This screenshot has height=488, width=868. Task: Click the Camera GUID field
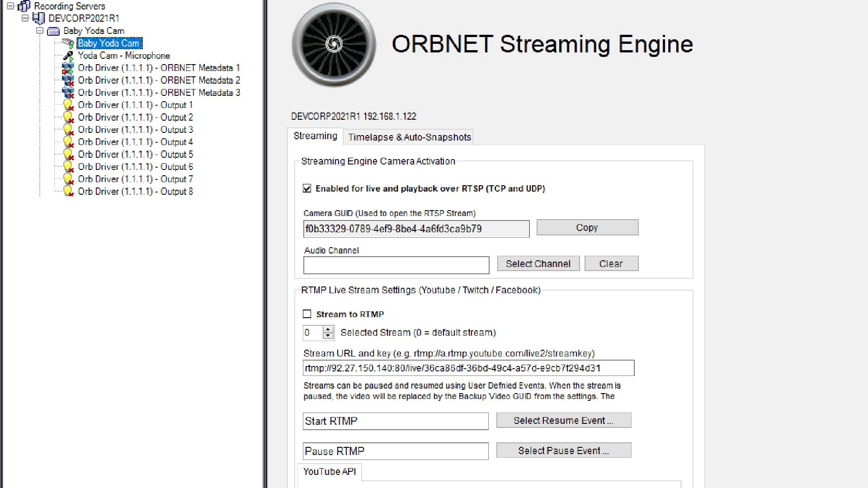[x=416, y=229]
